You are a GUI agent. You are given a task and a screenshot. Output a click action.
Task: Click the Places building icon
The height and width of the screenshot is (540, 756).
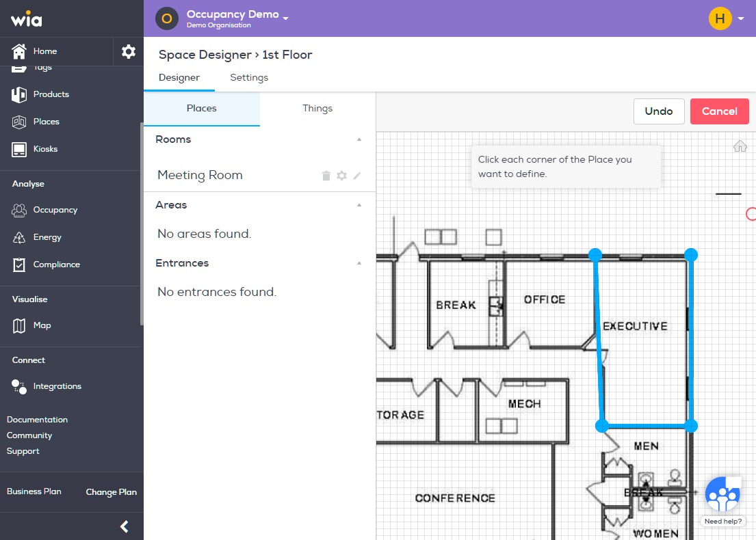click(18, 122)
